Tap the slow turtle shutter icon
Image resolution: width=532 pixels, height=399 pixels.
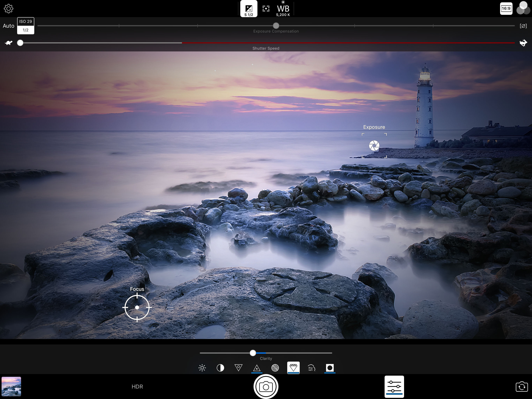click(x=9, y=43)
